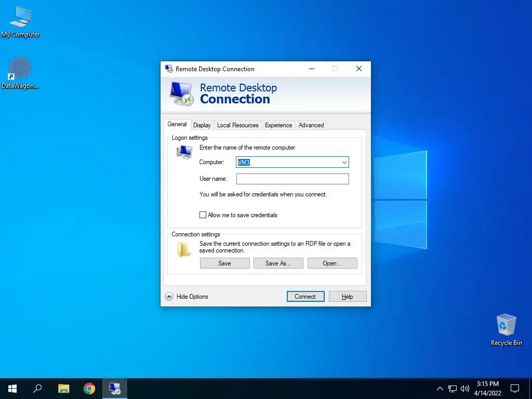The image size is (532, 399).
Task: Open the Recycle Bin on desktop
Action: click(x=506, y=330)
